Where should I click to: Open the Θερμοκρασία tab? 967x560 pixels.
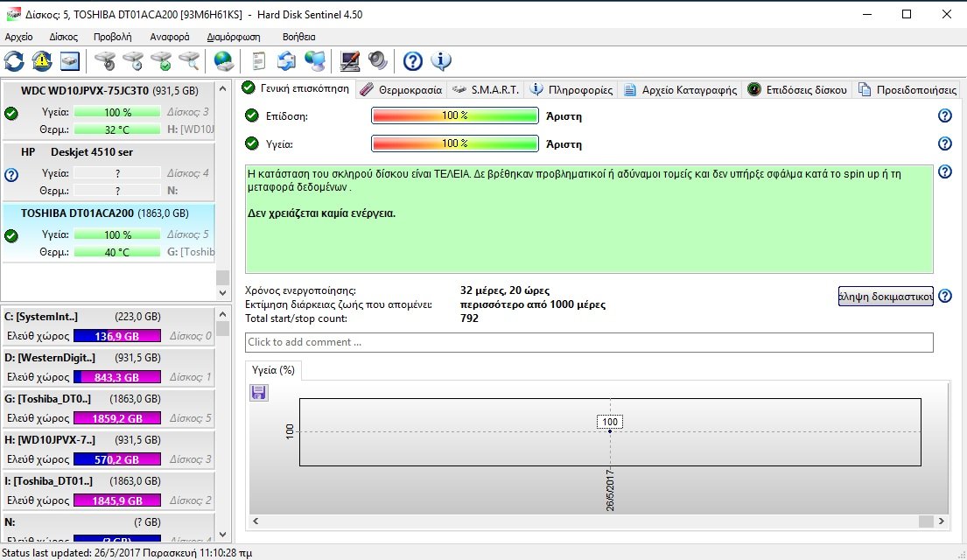(402, 89)
